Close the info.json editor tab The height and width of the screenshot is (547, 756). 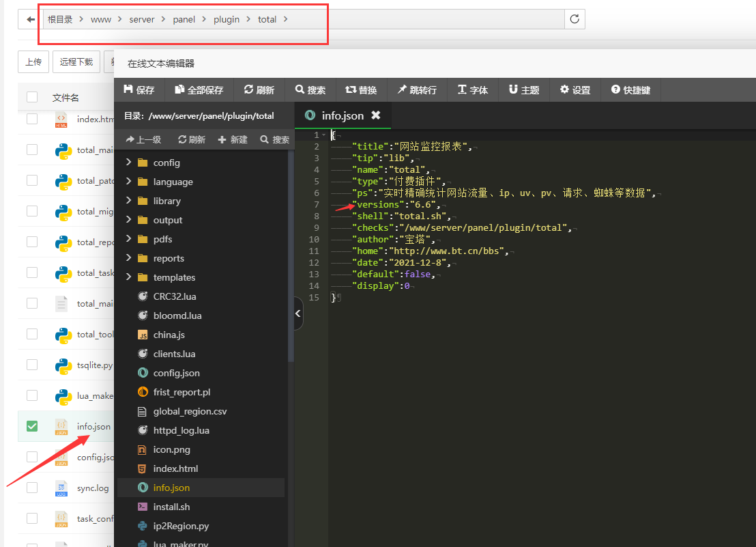(375, 115)
